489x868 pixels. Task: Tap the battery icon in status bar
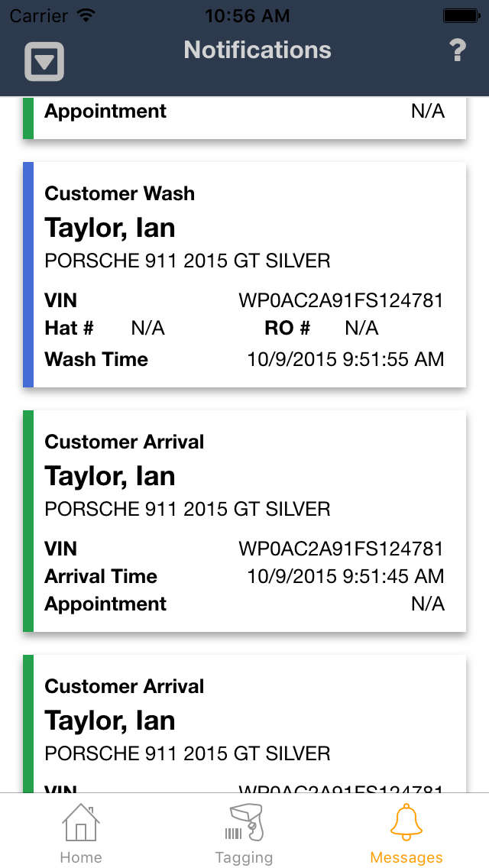461,15
